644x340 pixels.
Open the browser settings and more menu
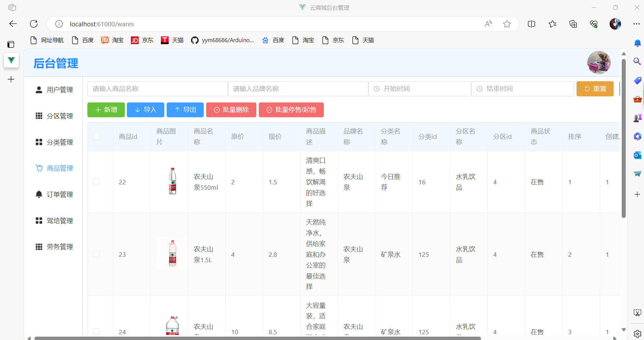[636, 24]
